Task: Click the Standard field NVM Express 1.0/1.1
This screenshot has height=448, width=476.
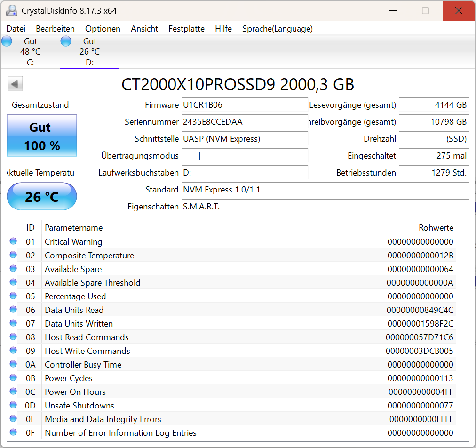Action: click(x=325, y=190)
